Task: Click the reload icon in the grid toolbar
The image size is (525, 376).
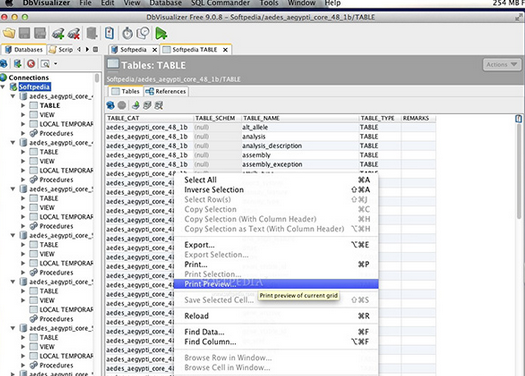Action: pyautogui.click(x=110, y=105)
